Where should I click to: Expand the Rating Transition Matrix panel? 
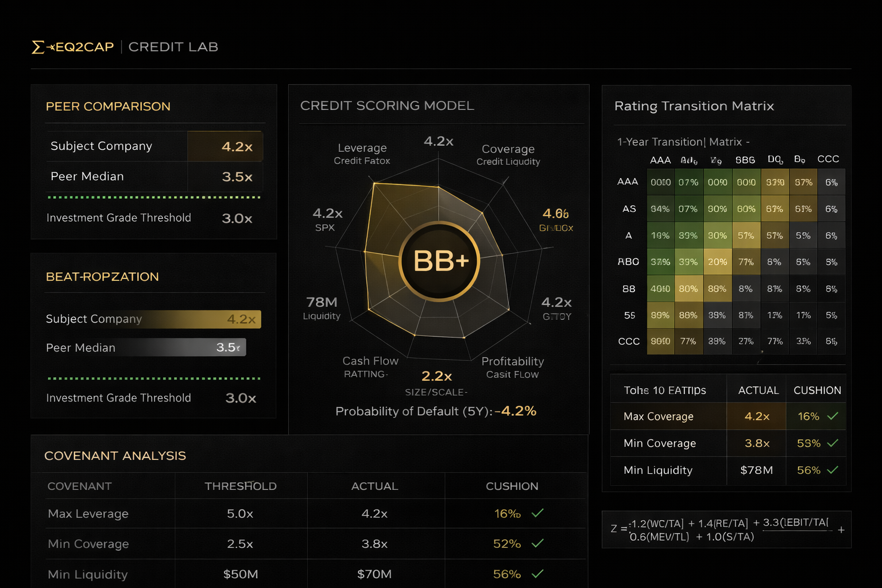(x=694, y=106)
